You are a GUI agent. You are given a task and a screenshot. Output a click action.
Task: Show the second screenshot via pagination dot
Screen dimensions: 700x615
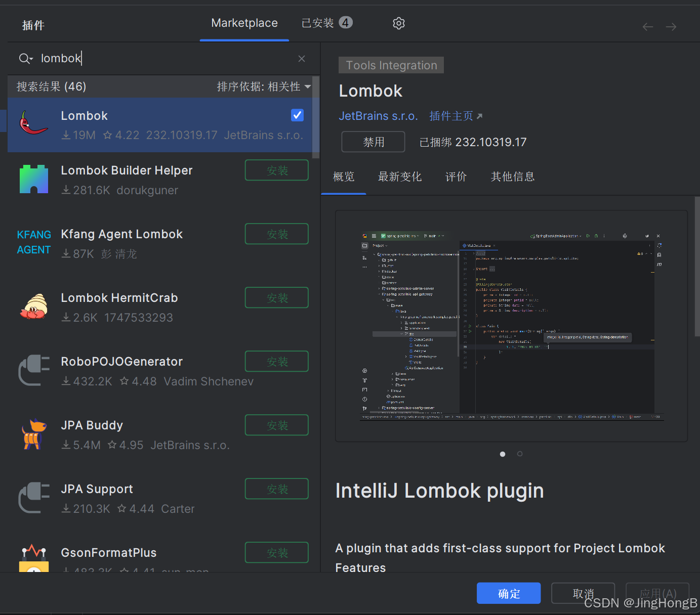(520, 454)
